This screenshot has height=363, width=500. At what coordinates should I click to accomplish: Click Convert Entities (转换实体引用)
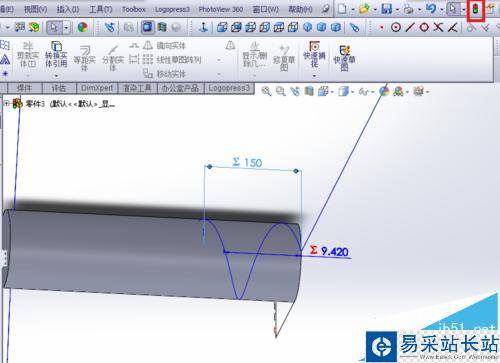pos(56,55)
